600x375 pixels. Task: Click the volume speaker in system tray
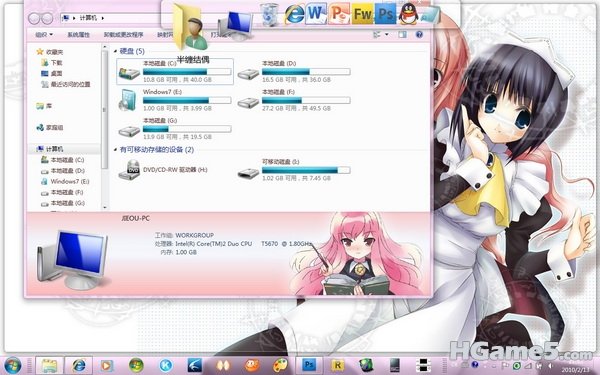coord(550,365)
